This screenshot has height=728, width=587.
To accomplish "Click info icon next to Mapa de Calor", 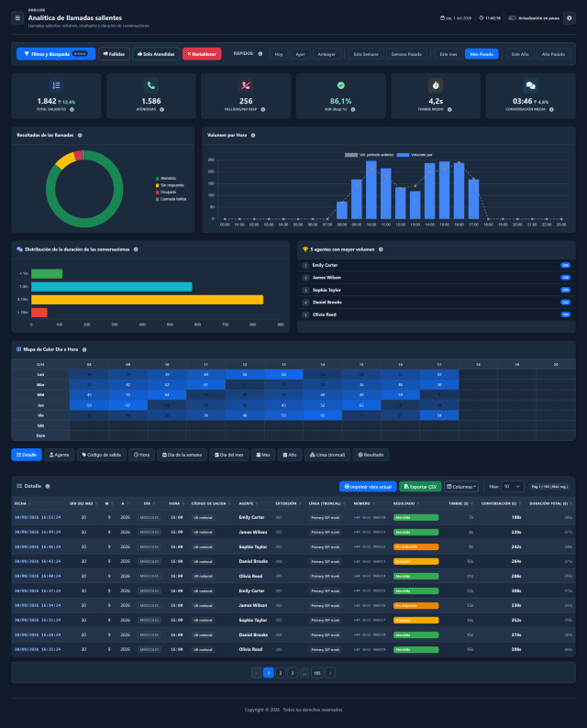I will 84,349.
